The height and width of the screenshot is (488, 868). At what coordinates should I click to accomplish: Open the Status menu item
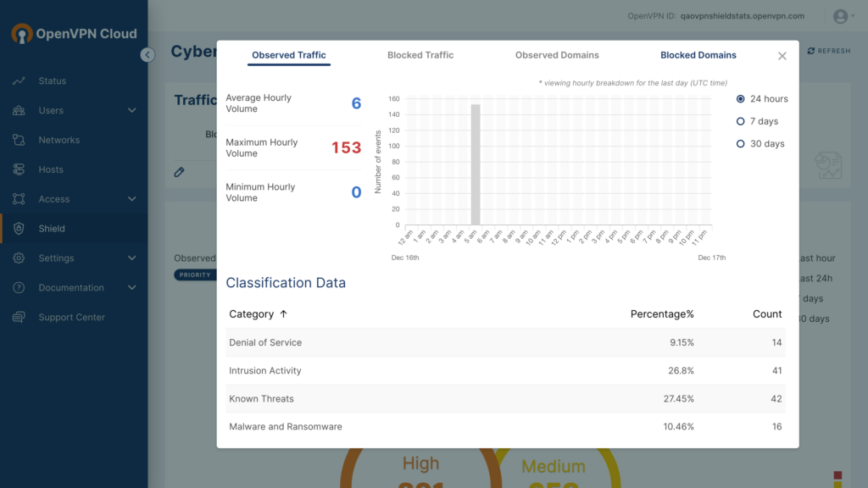pos(74,80)
